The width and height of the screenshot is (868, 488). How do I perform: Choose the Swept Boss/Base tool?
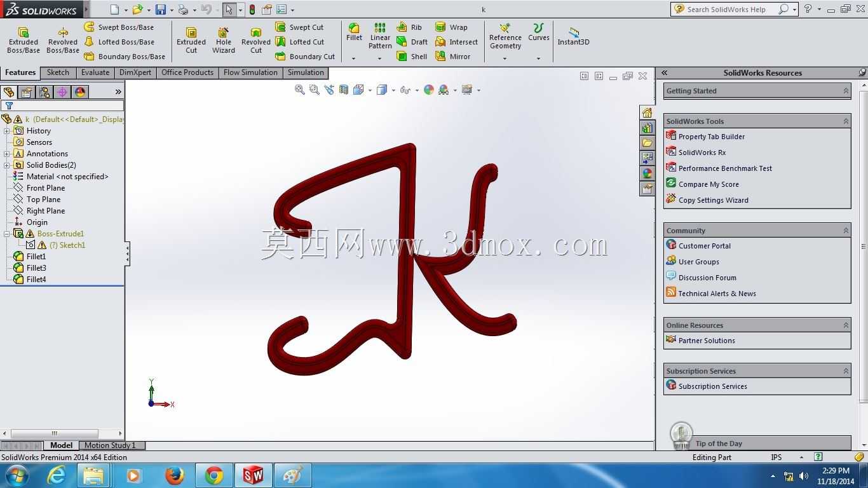tap(119, 27)
